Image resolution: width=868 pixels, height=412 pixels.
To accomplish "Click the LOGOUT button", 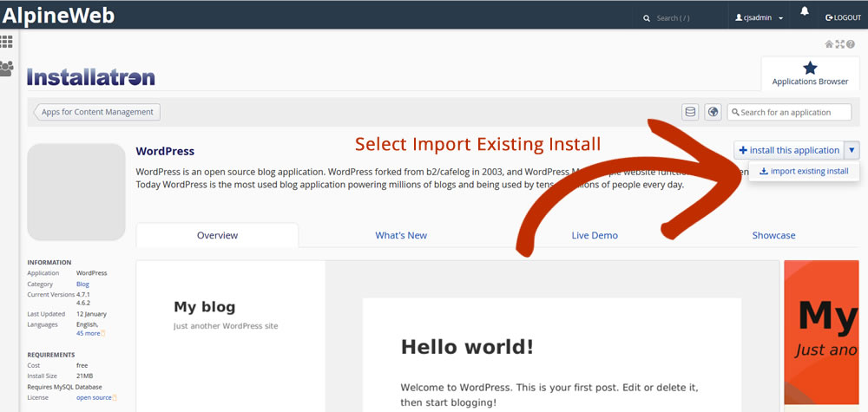I will click(843, 17).
